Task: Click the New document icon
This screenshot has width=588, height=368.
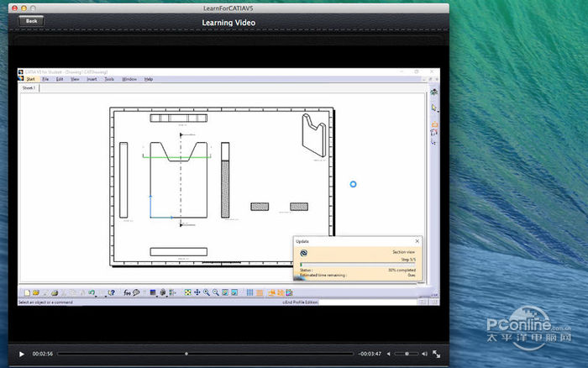Action: pos(26,293)
